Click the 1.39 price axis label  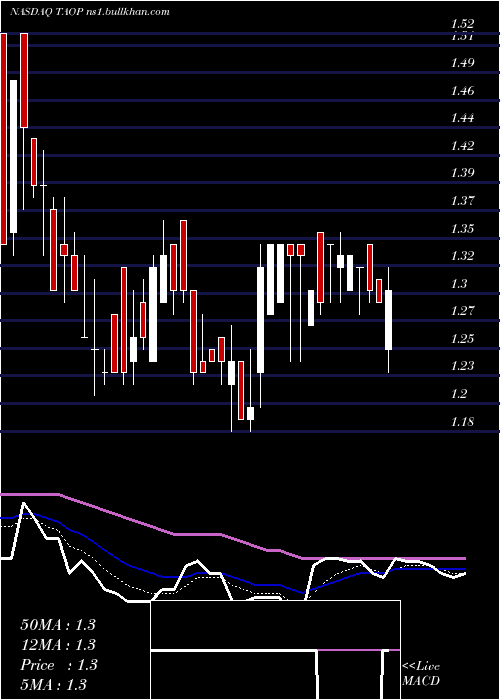[x=462, y=173]
